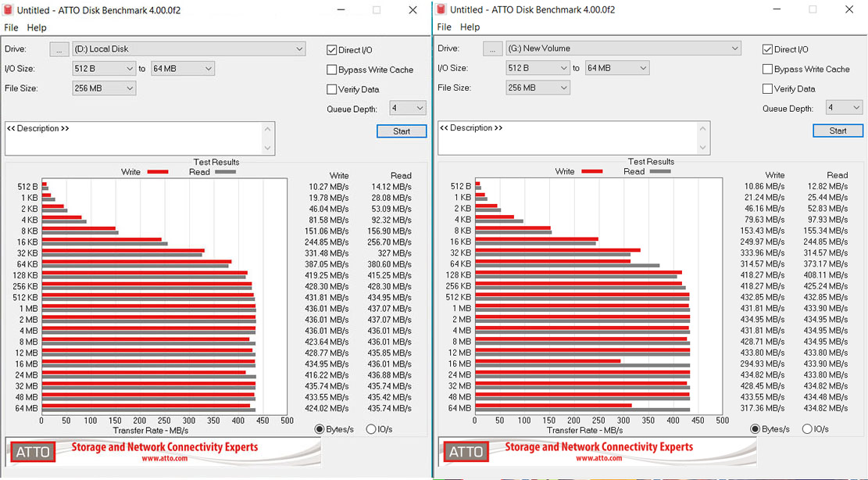Viewport: 868px width, 480px height.
Task: Click description scrollbar up arrow in right window
Action: pyautogui.click(x=703, y=128)
